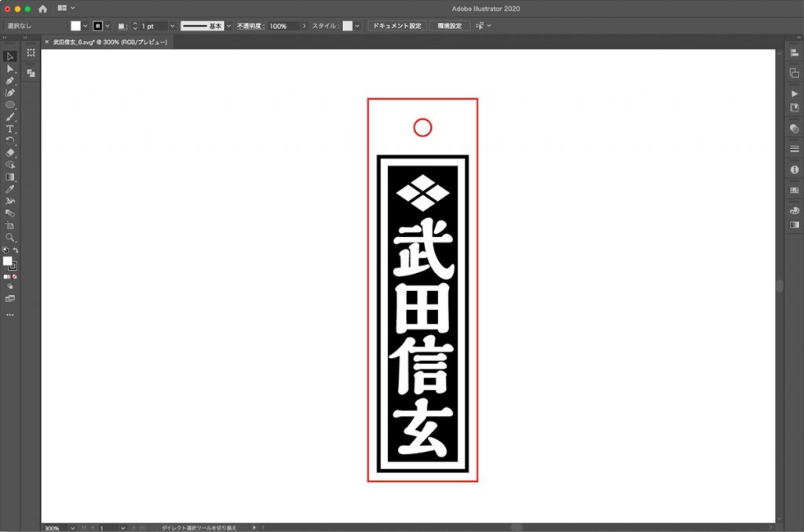
Task: Open the Artboards grid panel icon
Action: click(x=31, y=53)
